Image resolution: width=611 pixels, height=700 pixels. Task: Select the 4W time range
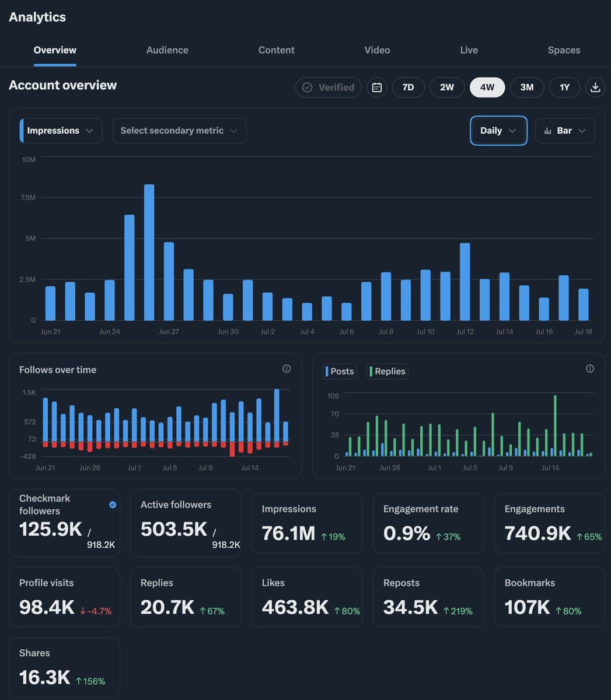tap(487, 87)
